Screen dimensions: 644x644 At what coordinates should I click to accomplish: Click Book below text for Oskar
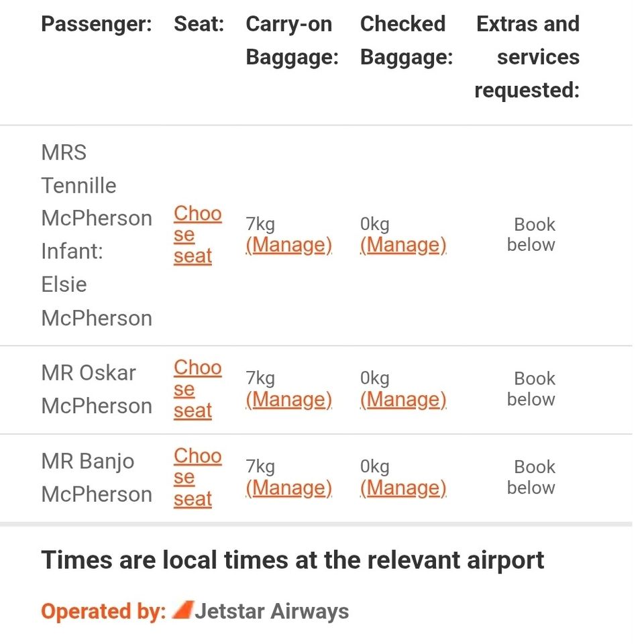531,389
